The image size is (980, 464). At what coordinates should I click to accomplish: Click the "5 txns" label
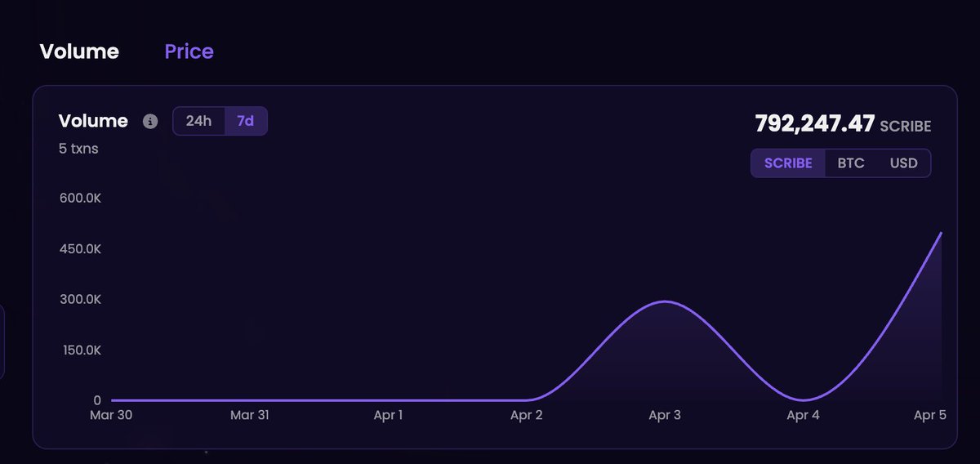tap(78, 149)
